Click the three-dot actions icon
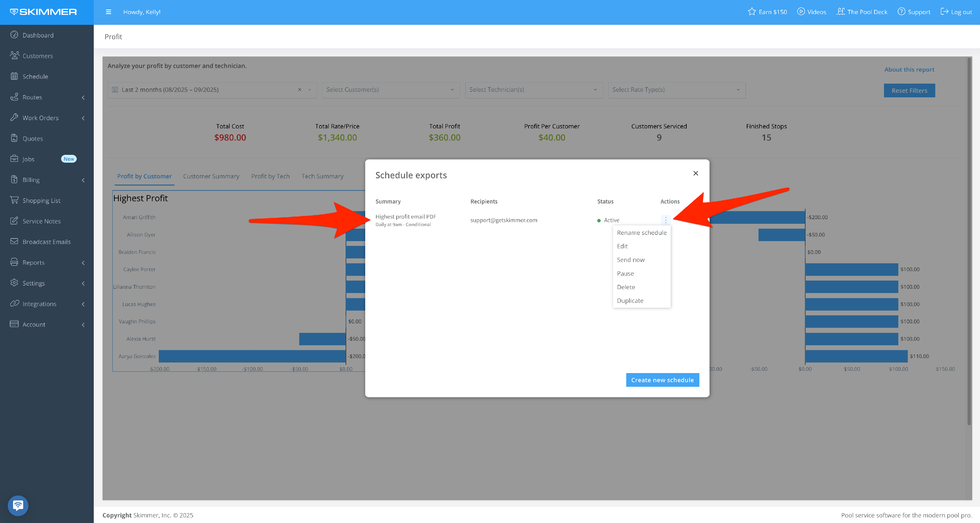Viewport: 980px width, 523px height. pos(665,220)
